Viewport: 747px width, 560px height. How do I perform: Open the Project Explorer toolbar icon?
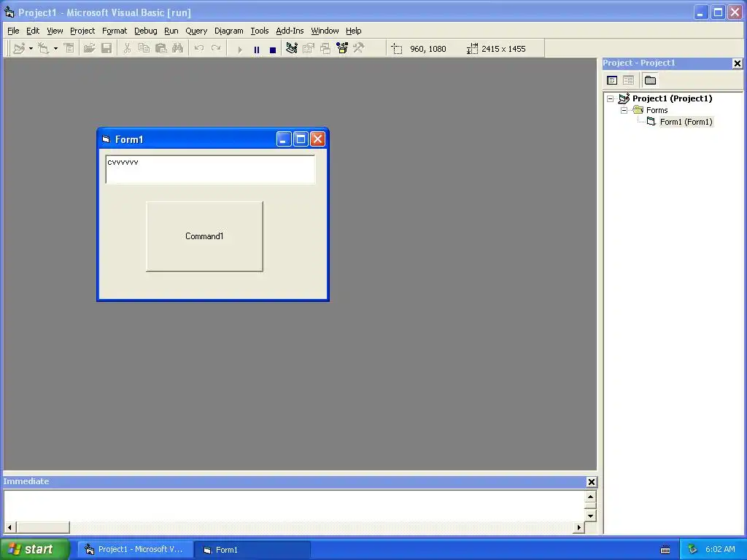pos(292,49)
